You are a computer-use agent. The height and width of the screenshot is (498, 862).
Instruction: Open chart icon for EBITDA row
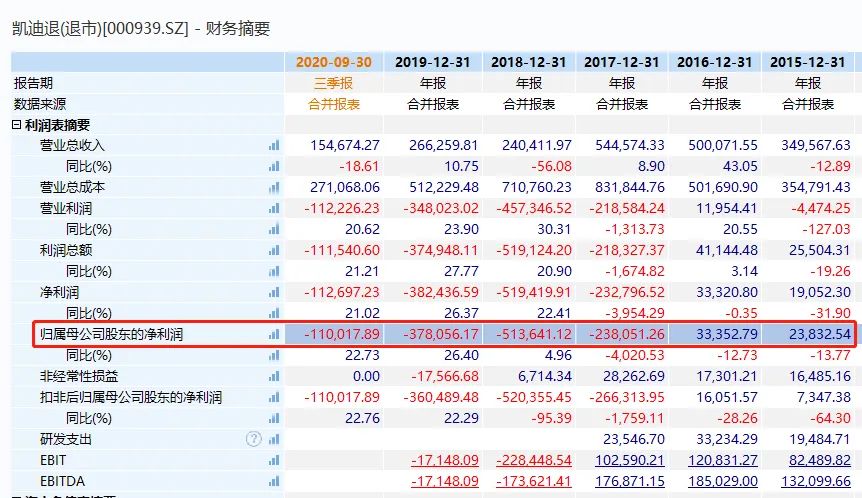point(274,482)
